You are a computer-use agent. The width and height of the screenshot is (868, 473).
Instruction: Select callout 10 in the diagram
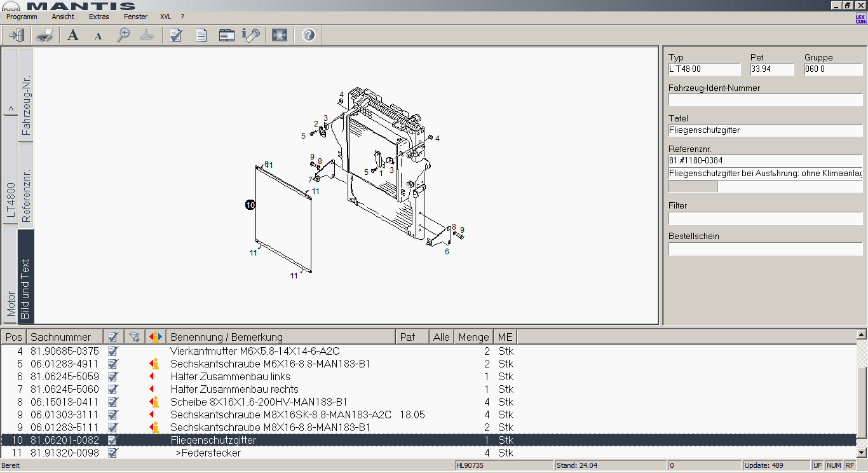coord(250,205)
